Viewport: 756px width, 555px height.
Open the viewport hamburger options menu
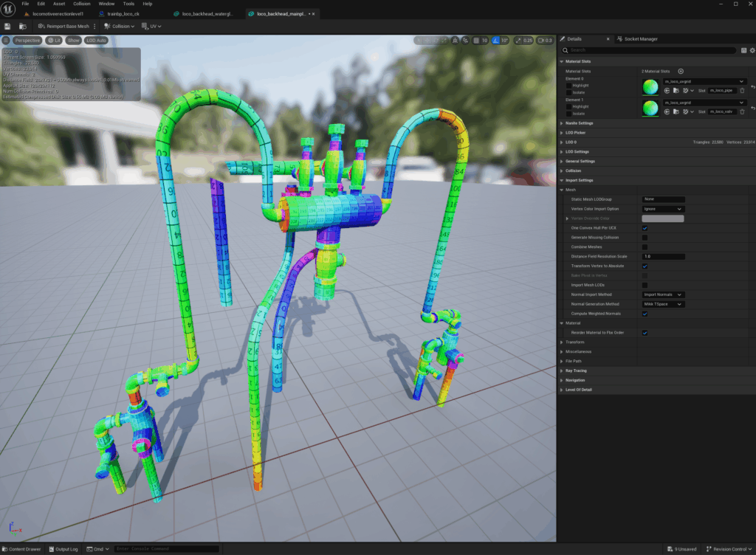pyautogui.click(x=6, y=41)
